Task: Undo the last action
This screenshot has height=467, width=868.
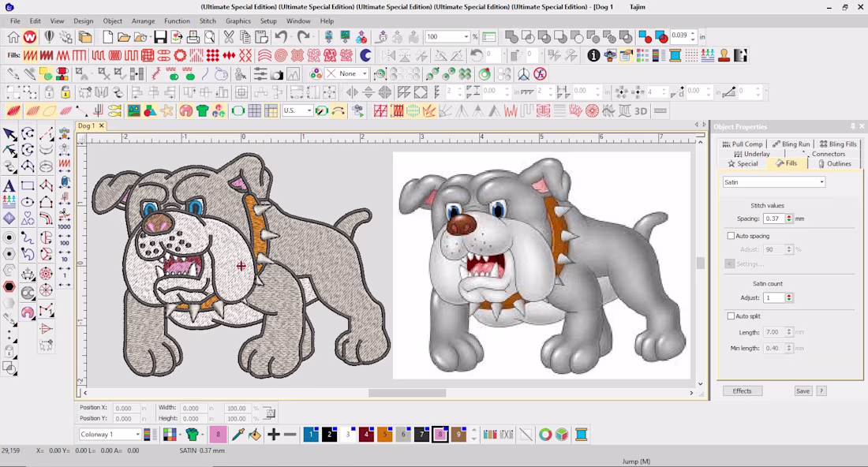Action: point(282,37)
